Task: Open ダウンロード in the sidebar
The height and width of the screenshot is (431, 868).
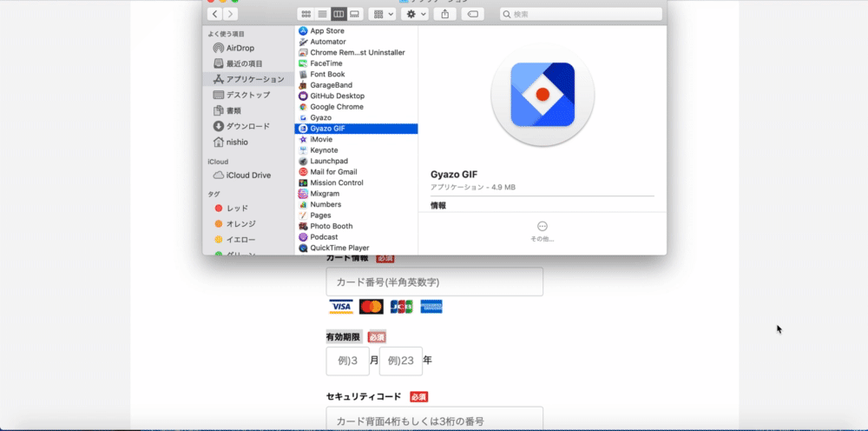Action: 248,126
